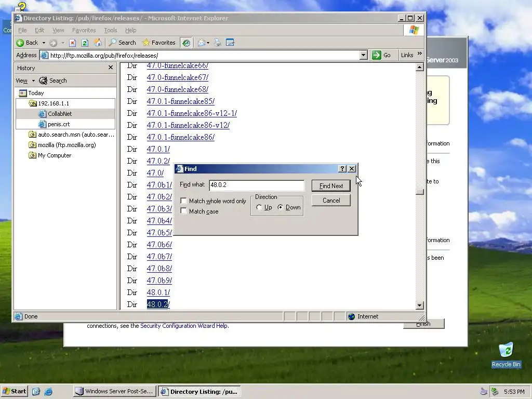Click the Find dialog help question button

342,169
